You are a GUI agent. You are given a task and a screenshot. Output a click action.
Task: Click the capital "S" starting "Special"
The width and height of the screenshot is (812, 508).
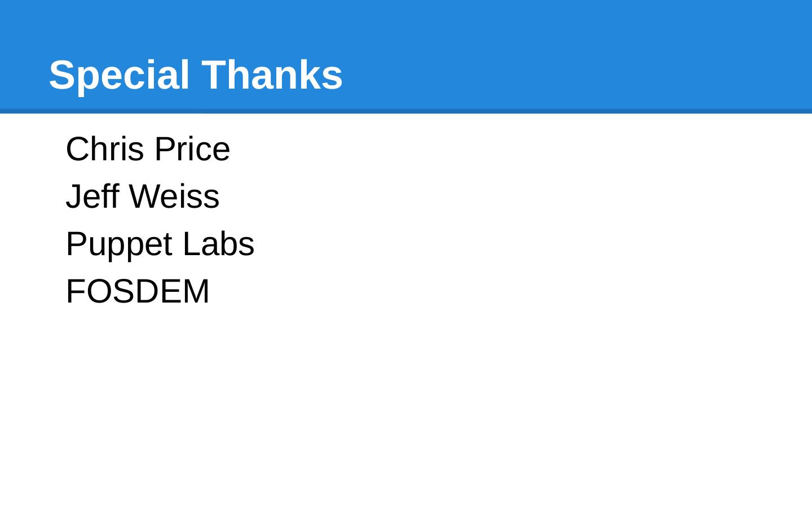[61, 75]
